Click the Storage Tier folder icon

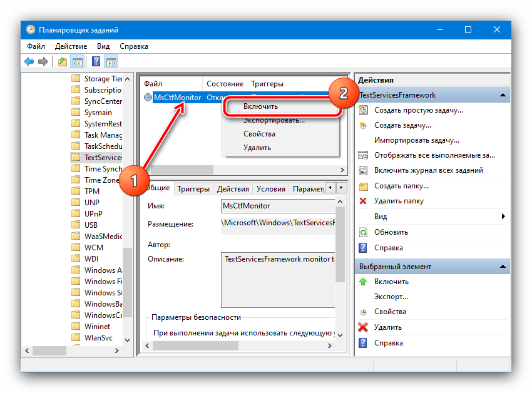click(x=76, y=78)
